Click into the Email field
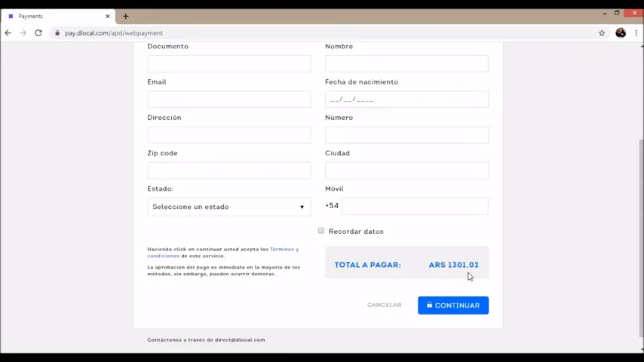Viewport: 644px width, 362px height. (229, 99)
